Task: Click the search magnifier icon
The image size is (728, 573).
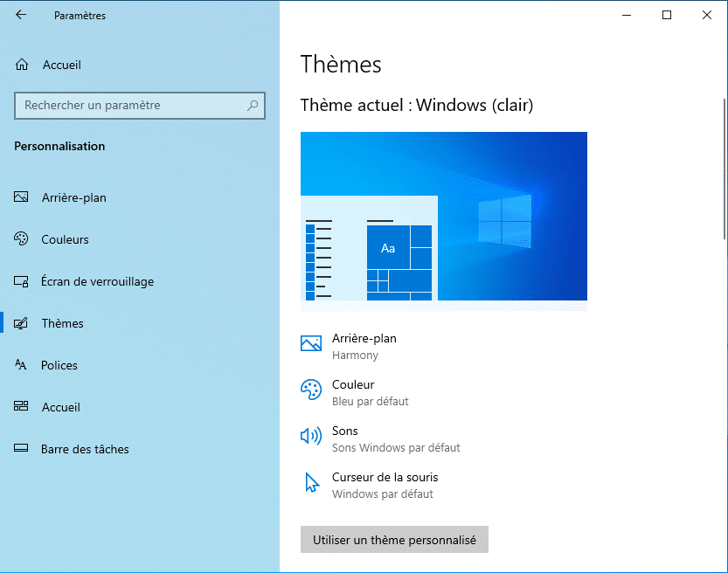Action: coord(253,106)
